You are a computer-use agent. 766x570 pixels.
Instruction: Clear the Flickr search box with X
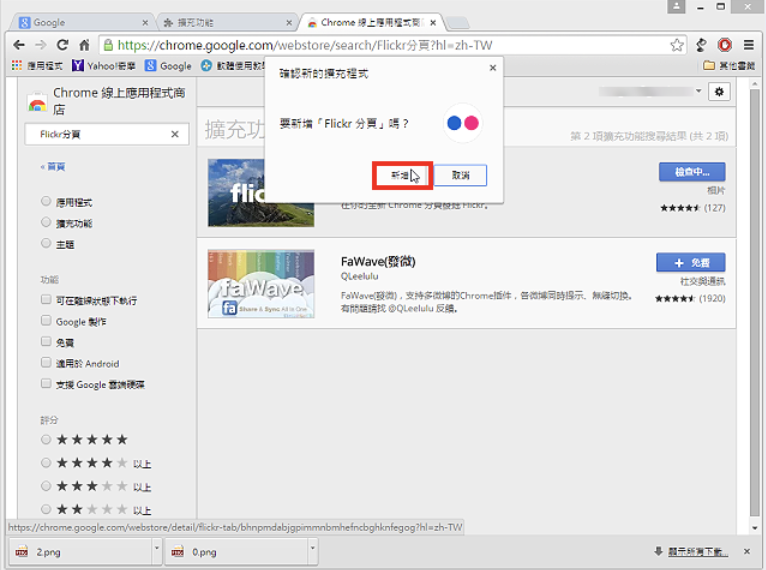tap(175, 134)
